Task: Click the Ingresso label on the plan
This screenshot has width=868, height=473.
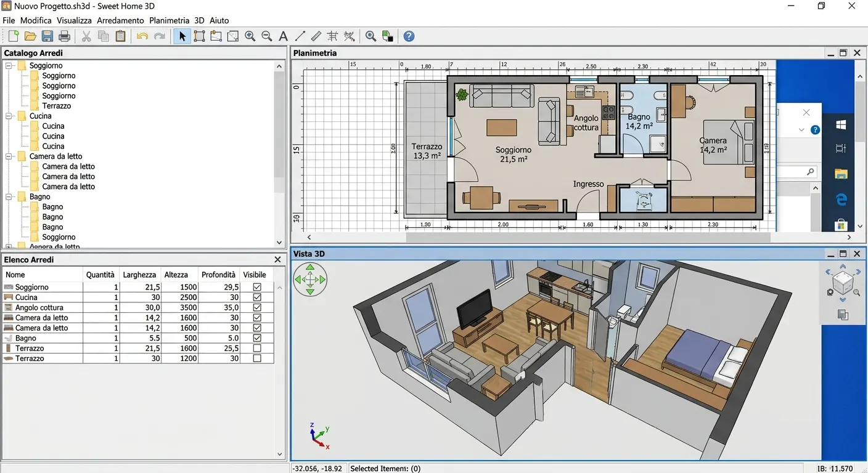Action: point(588,184)
